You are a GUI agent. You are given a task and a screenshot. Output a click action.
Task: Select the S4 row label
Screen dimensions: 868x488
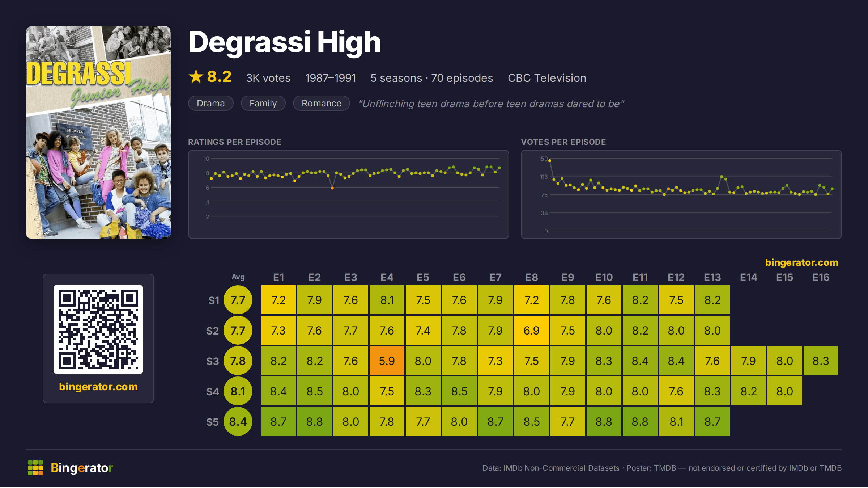[x=213, y=392]
